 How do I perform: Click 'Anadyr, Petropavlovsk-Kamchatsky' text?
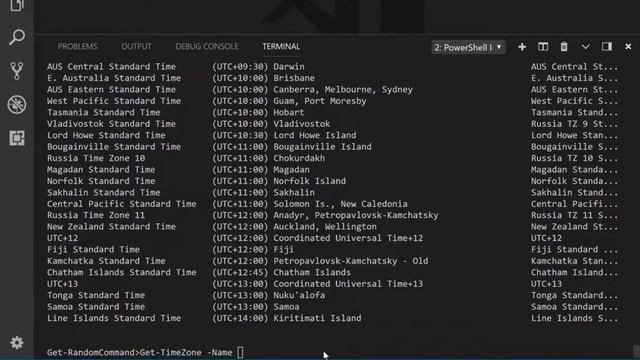(356, 215)
